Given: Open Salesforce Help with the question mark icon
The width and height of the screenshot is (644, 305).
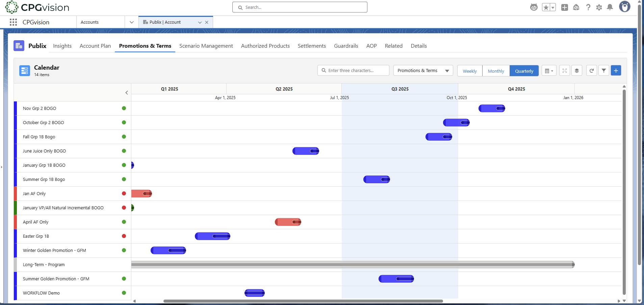Looking at the screenshot, I should [588, 7].
